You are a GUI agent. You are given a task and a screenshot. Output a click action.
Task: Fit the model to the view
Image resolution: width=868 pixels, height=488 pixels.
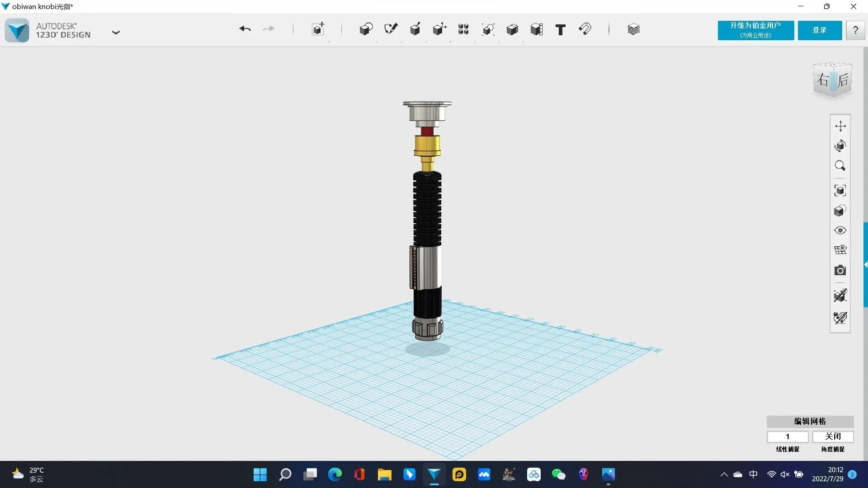[840, 191]
